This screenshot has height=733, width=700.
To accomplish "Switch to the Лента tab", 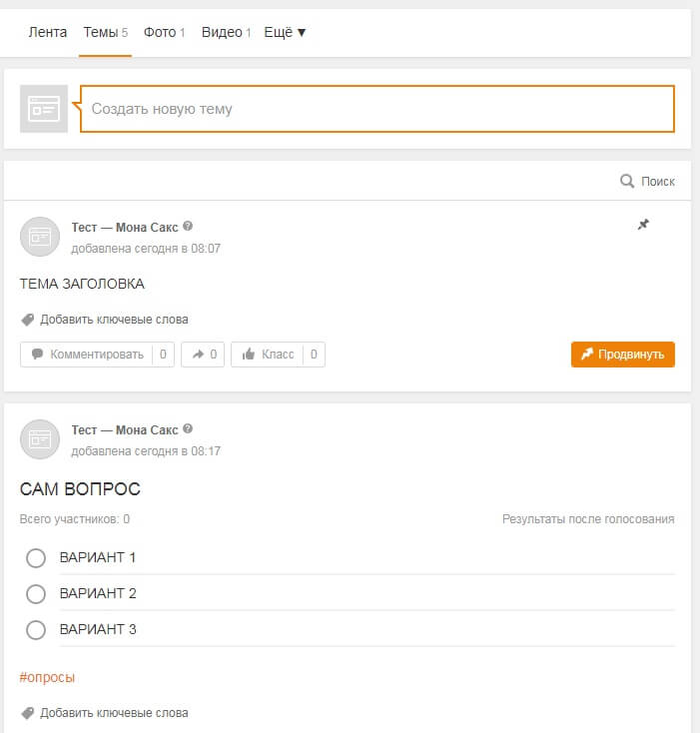I will tap(48, 32).
